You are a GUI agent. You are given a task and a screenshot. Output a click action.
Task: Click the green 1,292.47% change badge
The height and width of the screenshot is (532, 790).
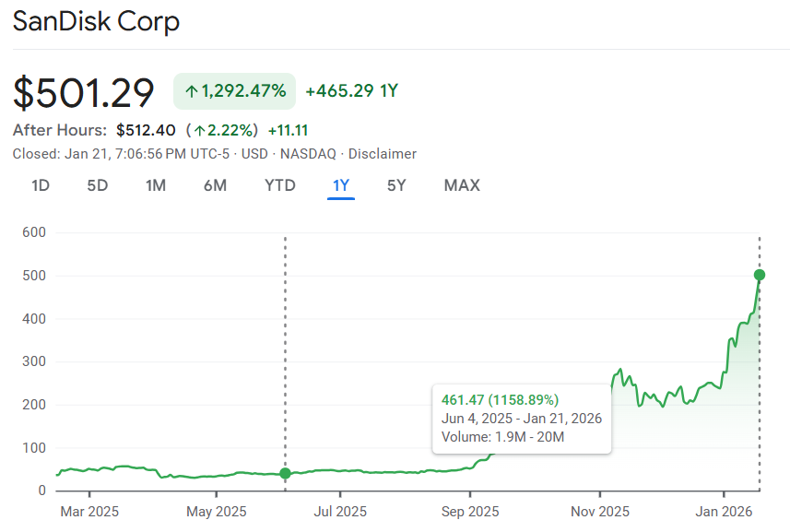[235, 91]
